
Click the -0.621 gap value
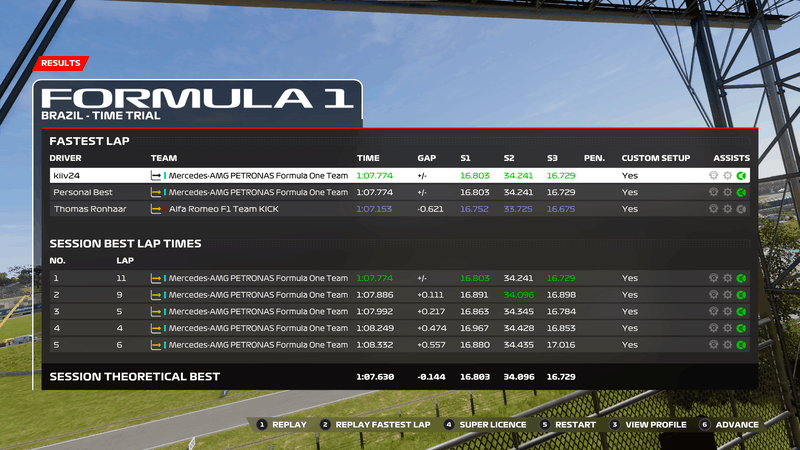pyautogui.click(x=430, y=209)
